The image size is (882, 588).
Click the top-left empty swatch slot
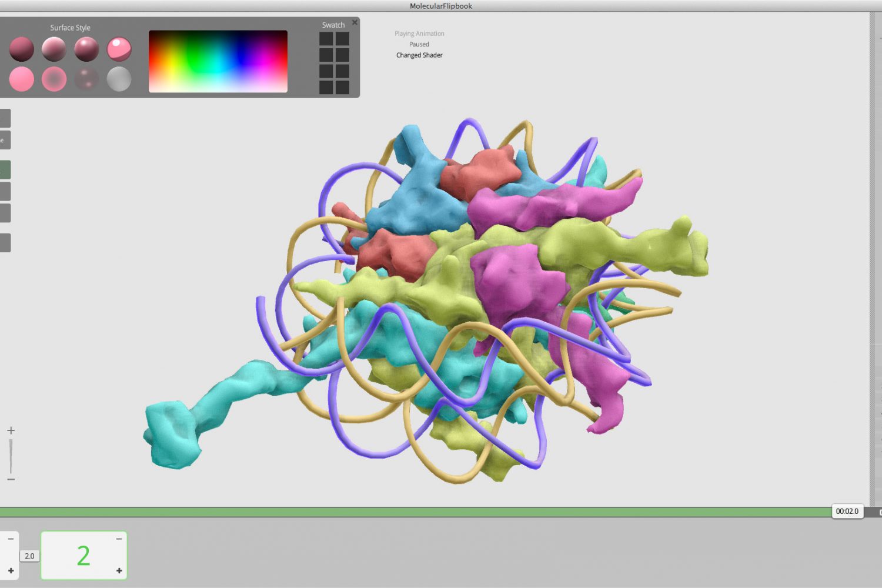(x=326, y=39)
